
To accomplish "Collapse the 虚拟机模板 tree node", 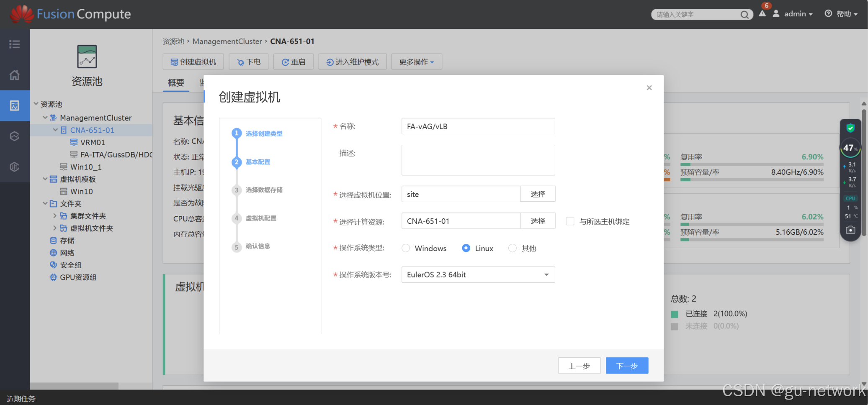I will click(x=45, y=179).
